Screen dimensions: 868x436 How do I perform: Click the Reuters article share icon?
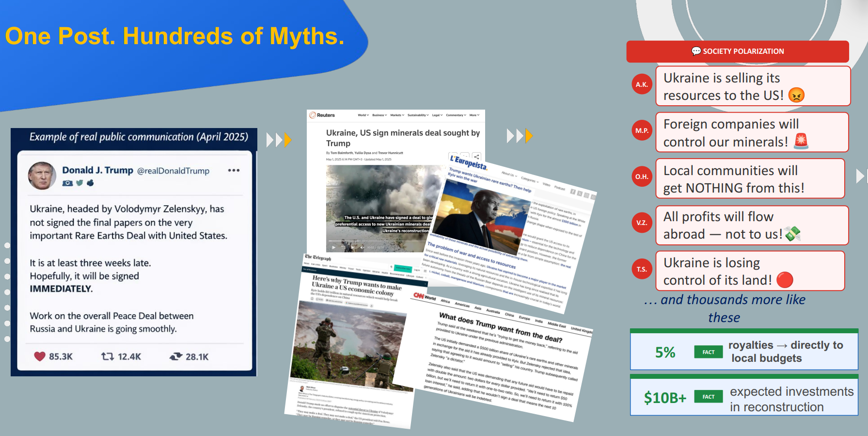477,157
